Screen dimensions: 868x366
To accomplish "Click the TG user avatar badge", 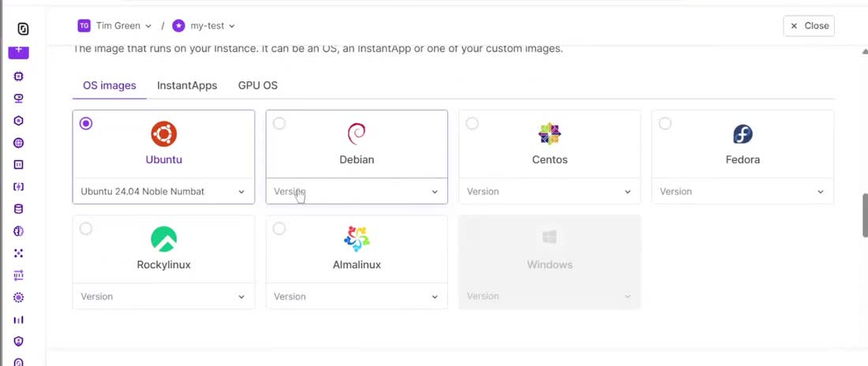I will tap(84, 25).
